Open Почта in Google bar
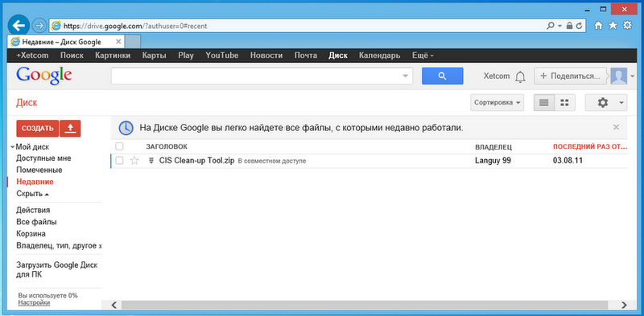The image size is (644, 316). coord(306,55)
